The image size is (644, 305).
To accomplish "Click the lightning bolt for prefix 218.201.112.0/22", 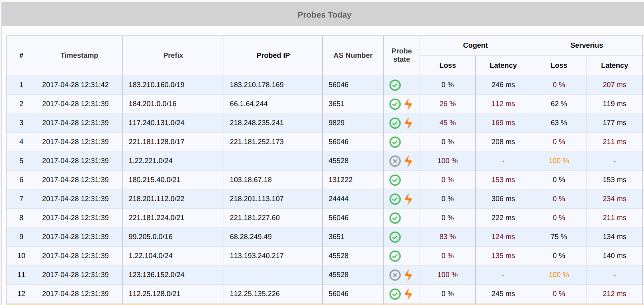I will point(408,199).
